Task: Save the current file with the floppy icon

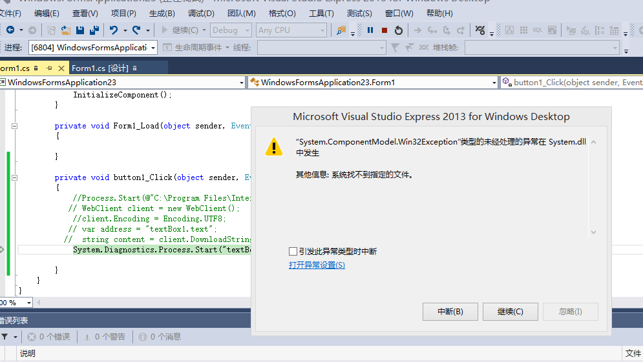Action: tap(80, 30)
